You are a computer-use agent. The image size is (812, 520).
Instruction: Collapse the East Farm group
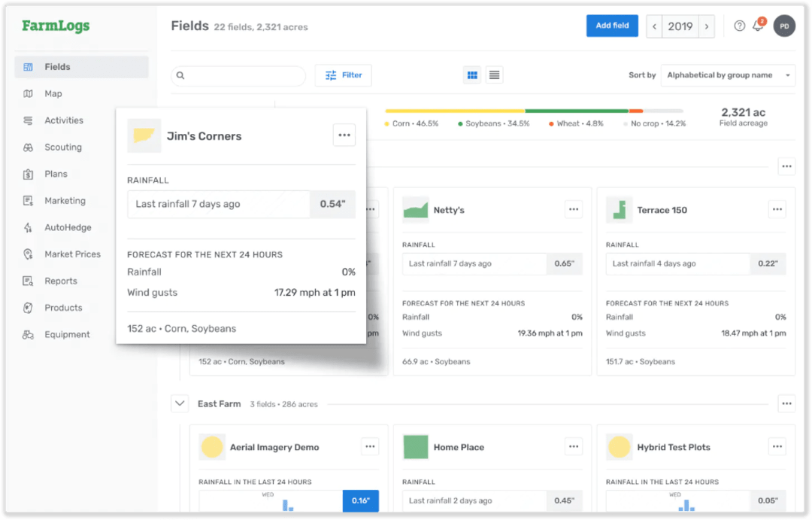point(180,403)
